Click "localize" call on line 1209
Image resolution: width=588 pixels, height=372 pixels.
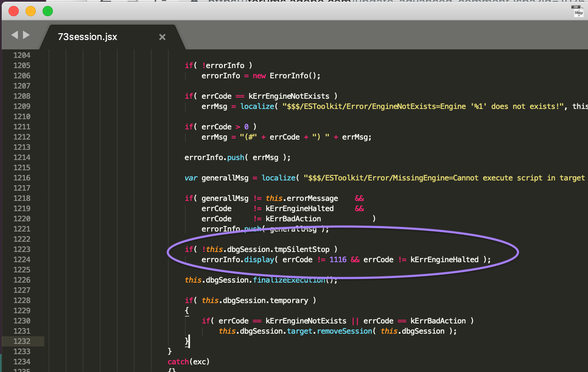(x=257, y=106)
